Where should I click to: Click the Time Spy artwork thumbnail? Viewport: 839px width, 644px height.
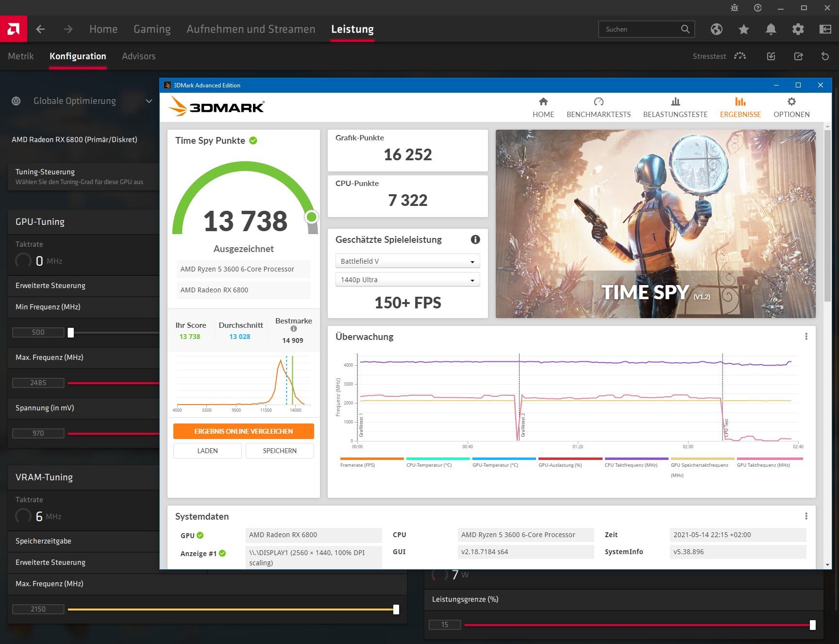(x=655, y=224)
